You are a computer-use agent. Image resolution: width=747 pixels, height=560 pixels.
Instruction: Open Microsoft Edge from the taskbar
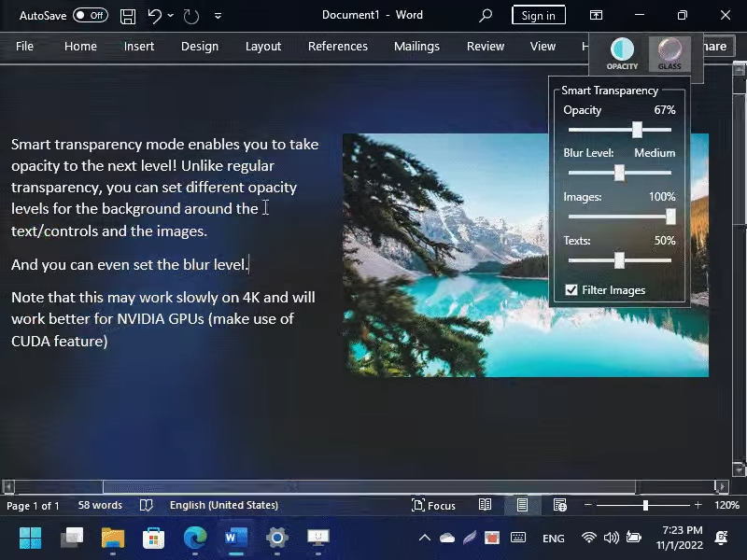tap(195, 538)
